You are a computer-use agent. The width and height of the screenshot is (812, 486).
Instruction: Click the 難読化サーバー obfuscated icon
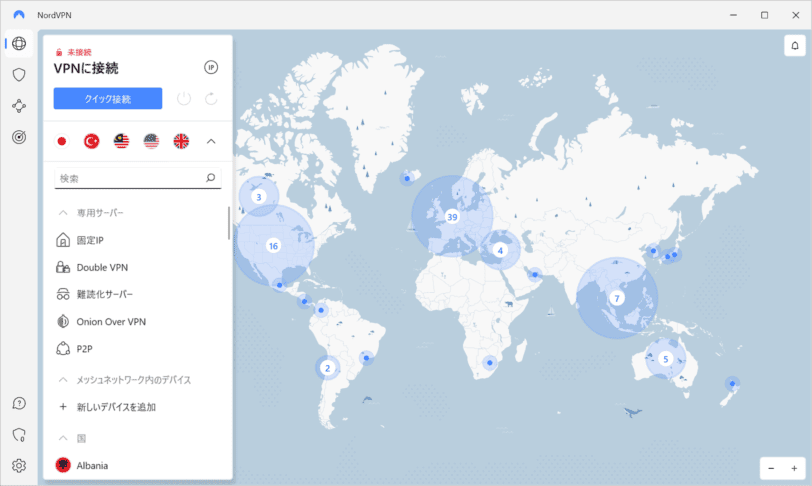[63, 294]
